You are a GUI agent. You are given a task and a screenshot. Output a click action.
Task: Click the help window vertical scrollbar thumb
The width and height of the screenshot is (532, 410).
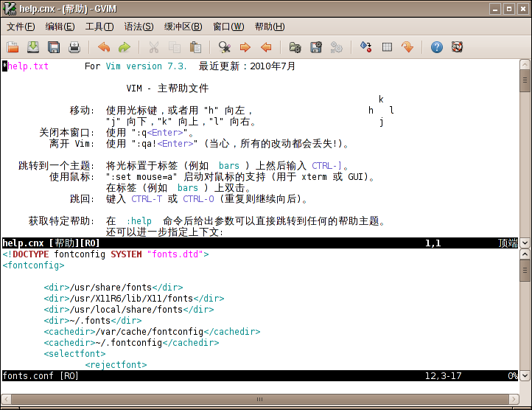[525, 80]
